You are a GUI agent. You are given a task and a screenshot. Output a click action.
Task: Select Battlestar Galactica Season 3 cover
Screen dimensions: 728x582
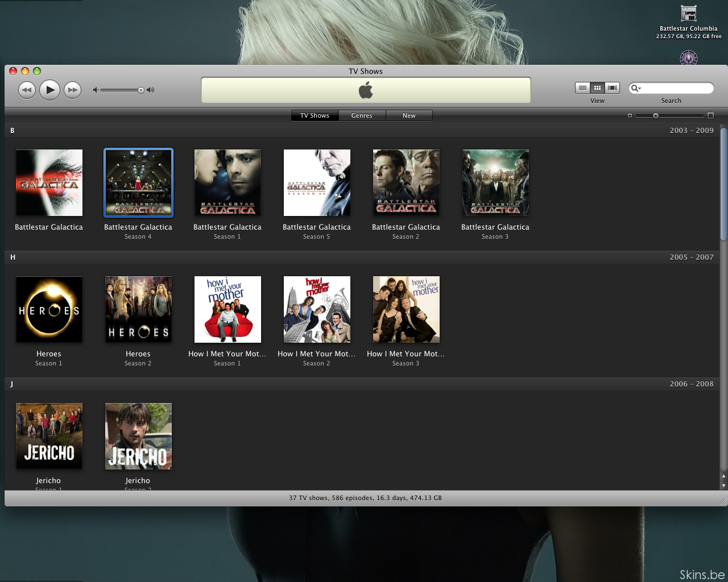pos(495,183)
